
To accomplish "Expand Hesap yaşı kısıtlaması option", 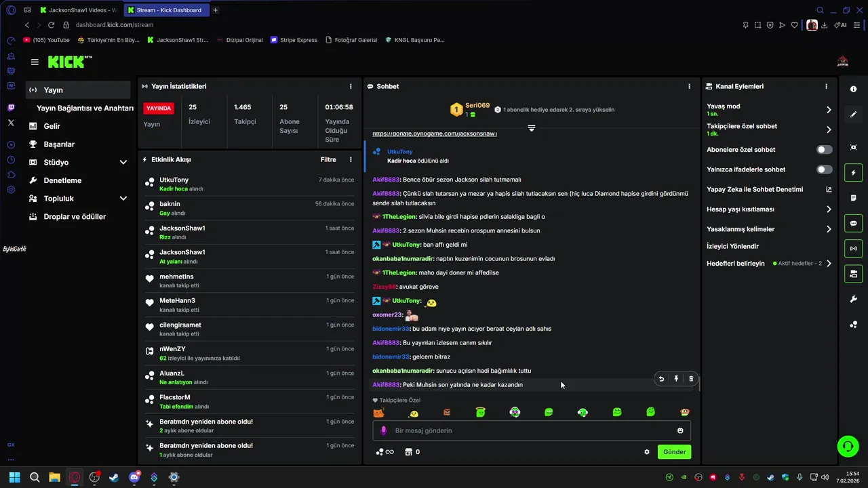I will [829, 209].
